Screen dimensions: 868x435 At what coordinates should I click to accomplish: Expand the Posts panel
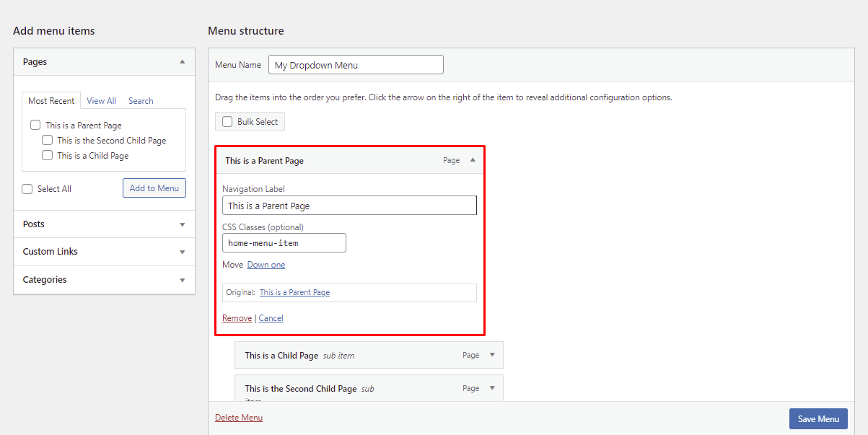coord(183,224)
